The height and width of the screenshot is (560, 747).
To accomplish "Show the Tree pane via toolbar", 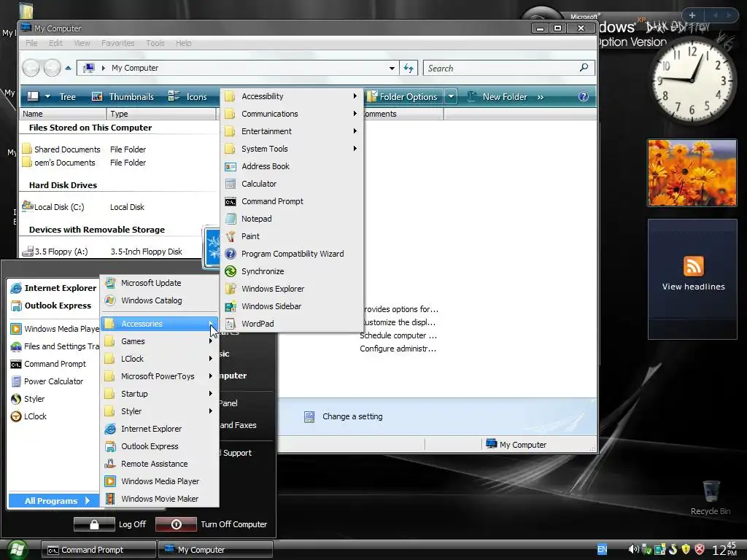I will coord(67,97).
